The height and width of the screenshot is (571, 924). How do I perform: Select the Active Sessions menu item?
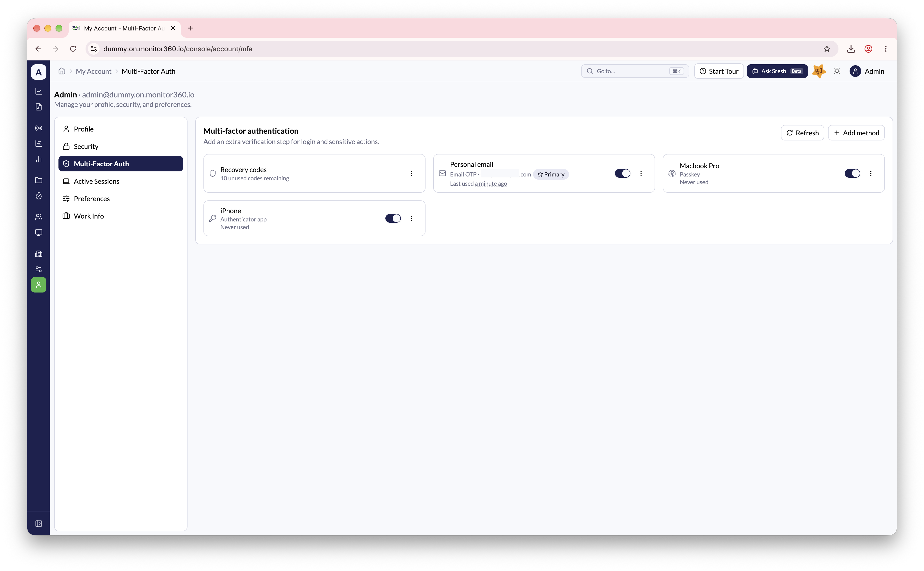[121, 181]
